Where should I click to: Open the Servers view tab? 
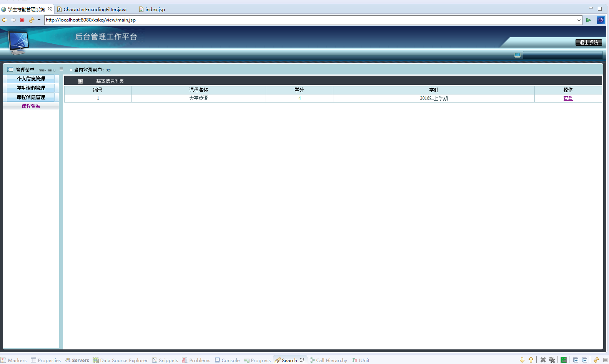click(x=77, y=360)
